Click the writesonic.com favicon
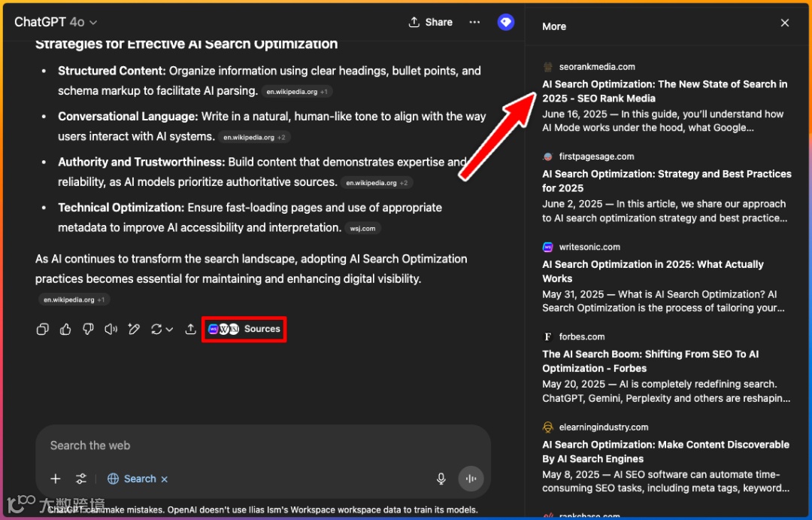Screen dimensions: 812x520 [x=547, y=248]
